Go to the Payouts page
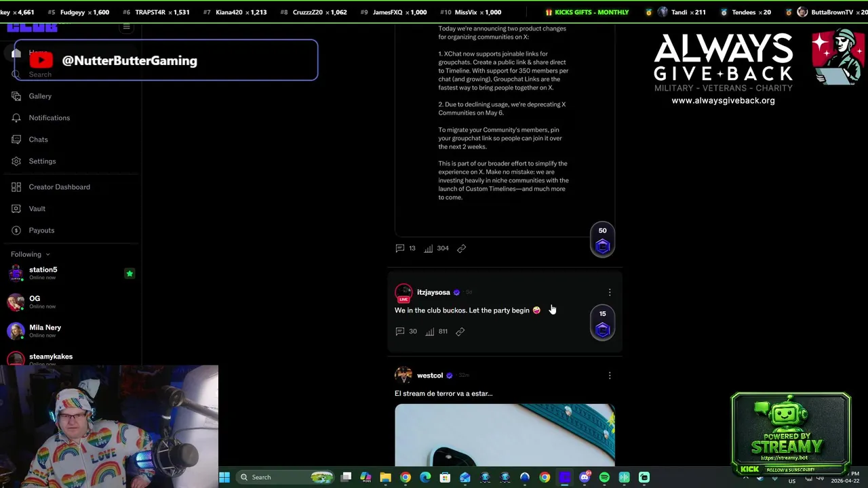The image size is (868, 488). coord(41,230)
